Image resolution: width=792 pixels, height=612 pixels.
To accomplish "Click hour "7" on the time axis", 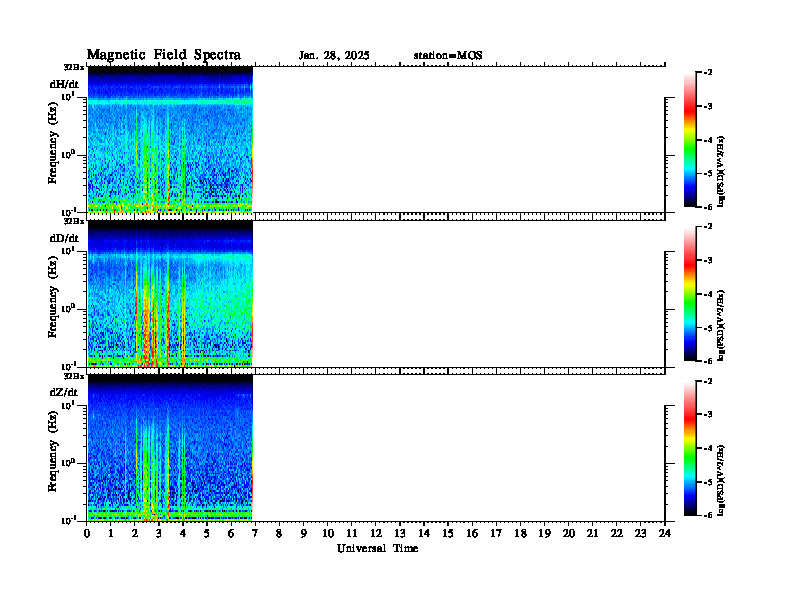I will [x=255, y=534].
